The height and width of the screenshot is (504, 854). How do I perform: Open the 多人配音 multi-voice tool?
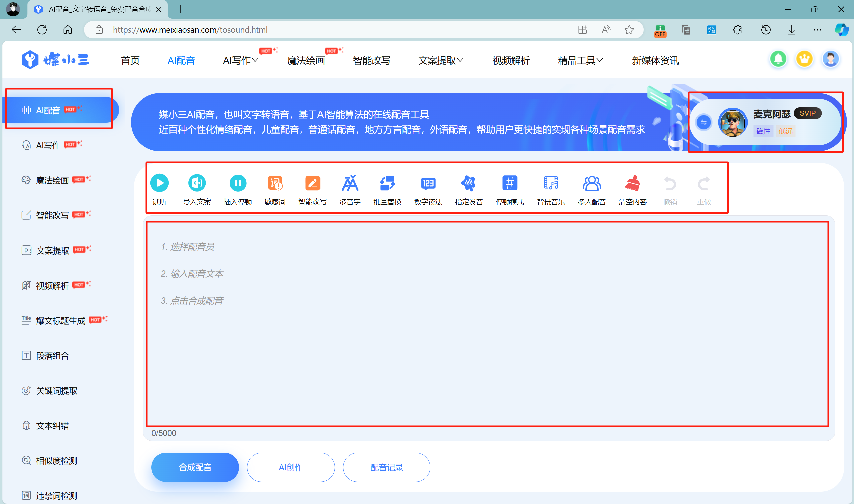[x=592, y=183]
